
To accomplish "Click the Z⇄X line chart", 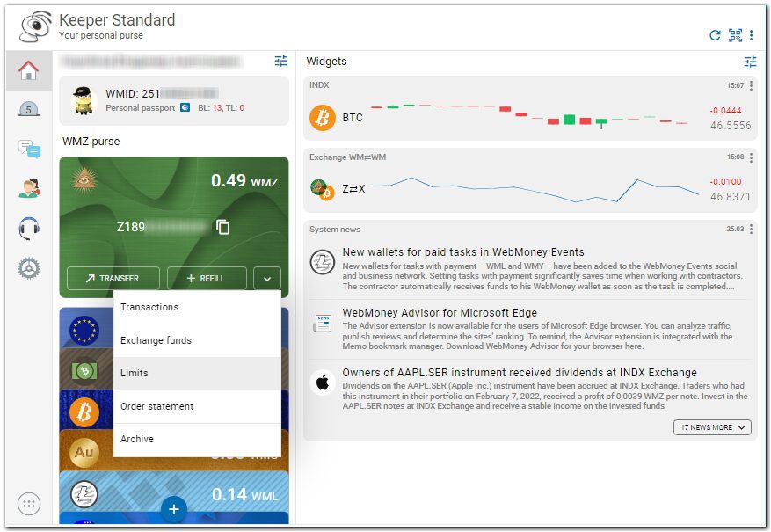I will 535,190.
